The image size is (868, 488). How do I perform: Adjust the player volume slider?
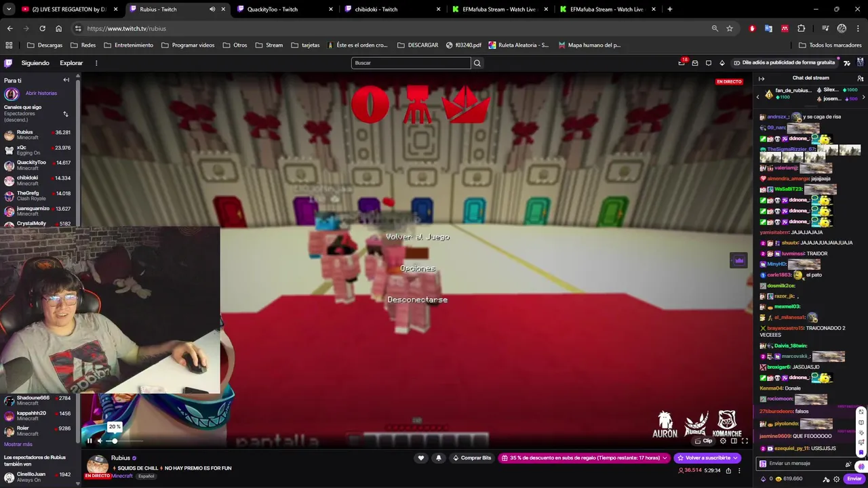point(125,441)
